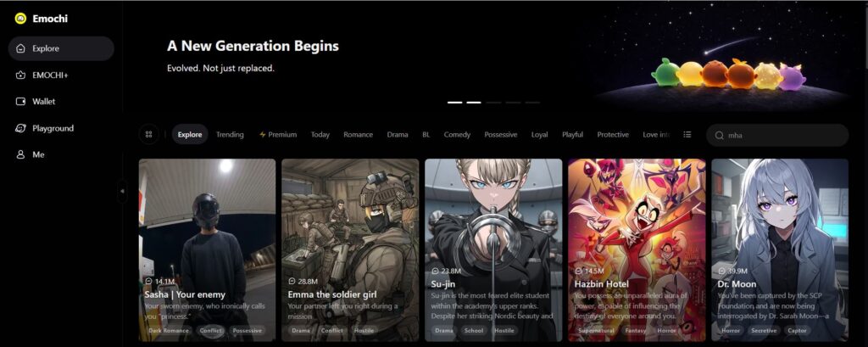The height and width of the screenshot is (347, 868).
Task: Switch to the Today tab
Action: (x=320, y=134)
